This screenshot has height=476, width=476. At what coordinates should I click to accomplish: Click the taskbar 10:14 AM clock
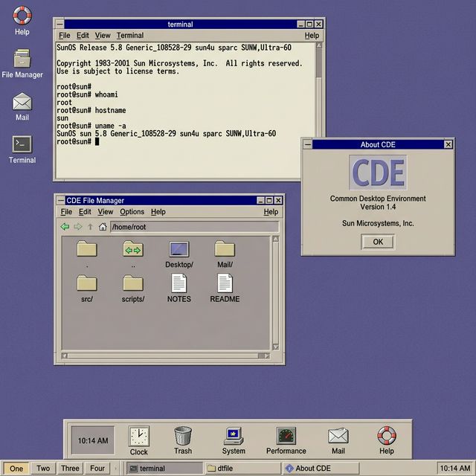coord(454,468)
